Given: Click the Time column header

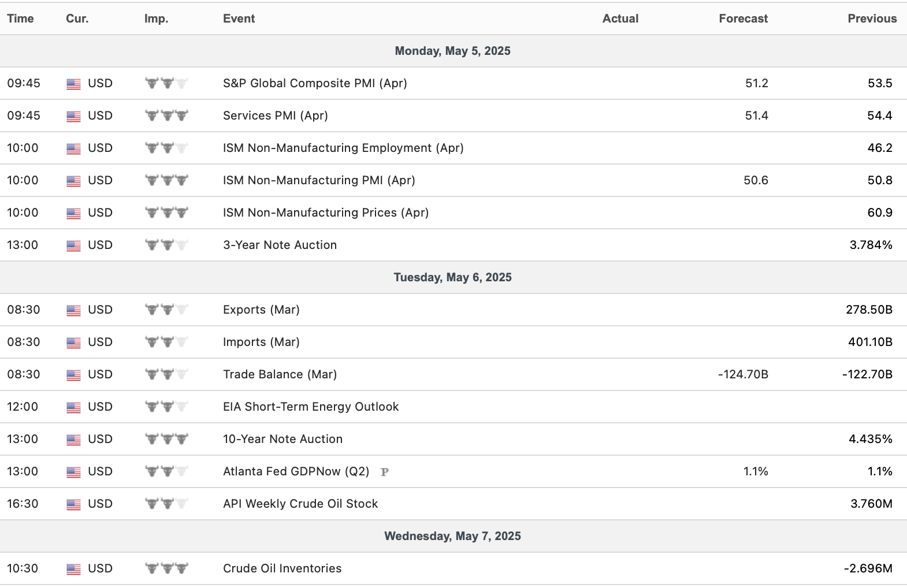Looking at the screenshot, I should [x=20, y=18].
